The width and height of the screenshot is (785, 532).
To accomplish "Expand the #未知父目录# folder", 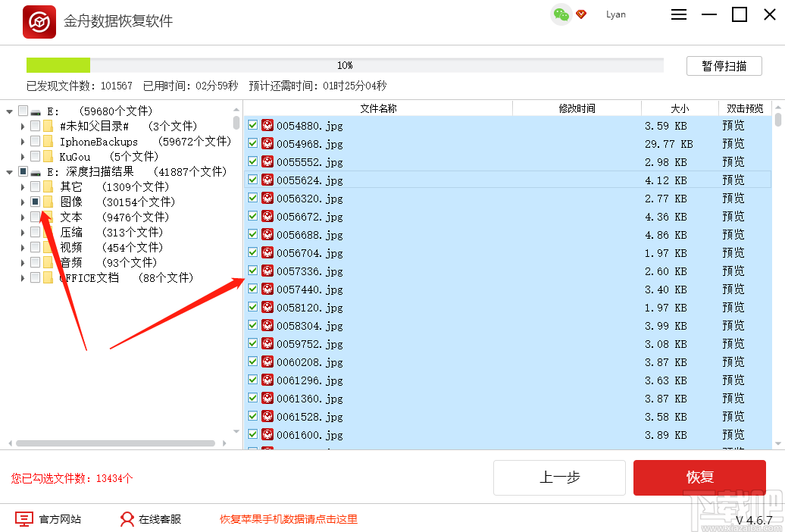I will 23,127.
